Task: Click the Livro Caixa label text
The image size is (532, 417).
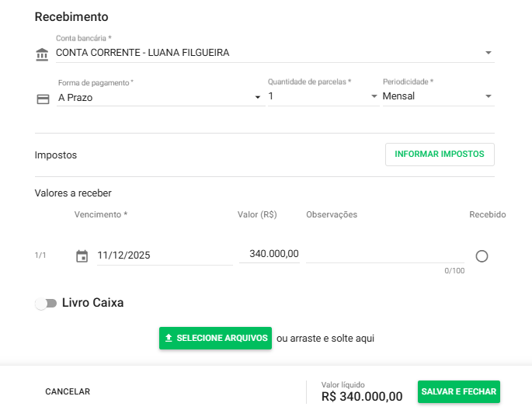Action: 92,303
